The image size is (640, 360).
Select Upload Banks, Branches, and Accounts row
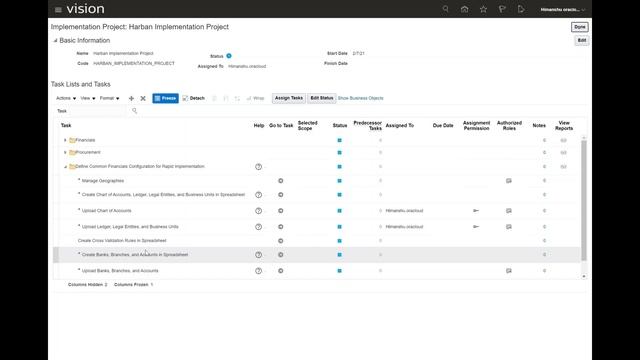click(317, 271)
